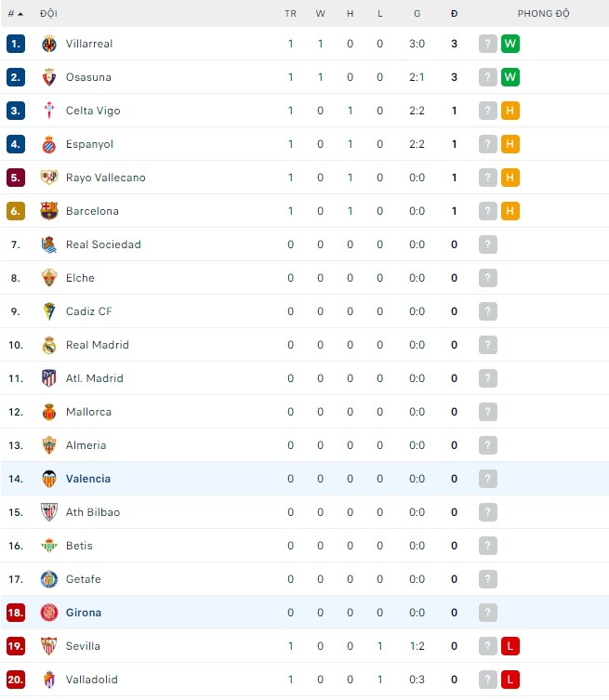609x700 pixels.
Task: Click the Real Madrid crest icon
Action: click(49, 345)
